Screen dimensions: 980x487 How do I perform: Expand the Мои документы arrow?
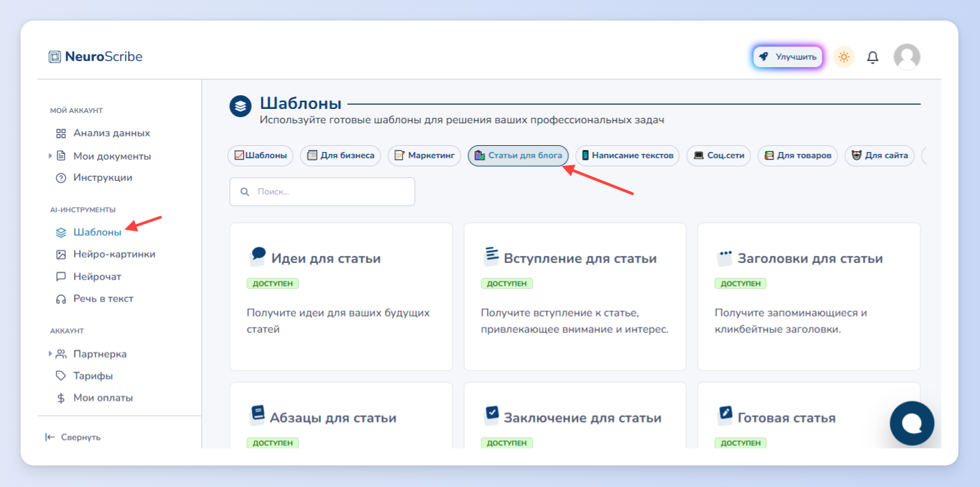[x=50, y=155]
